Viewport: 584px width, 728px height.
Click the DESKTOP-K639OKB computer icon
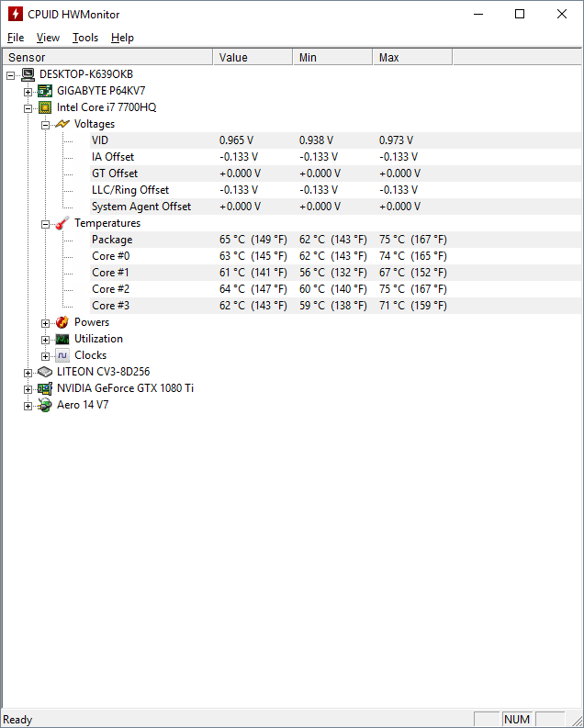point(28,74)
